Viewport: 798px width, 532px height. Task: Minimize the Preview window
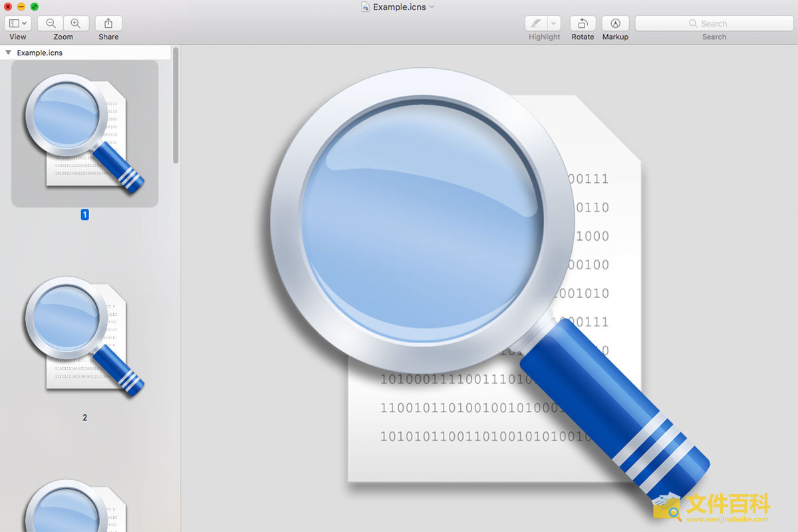[x=21, y=7]
